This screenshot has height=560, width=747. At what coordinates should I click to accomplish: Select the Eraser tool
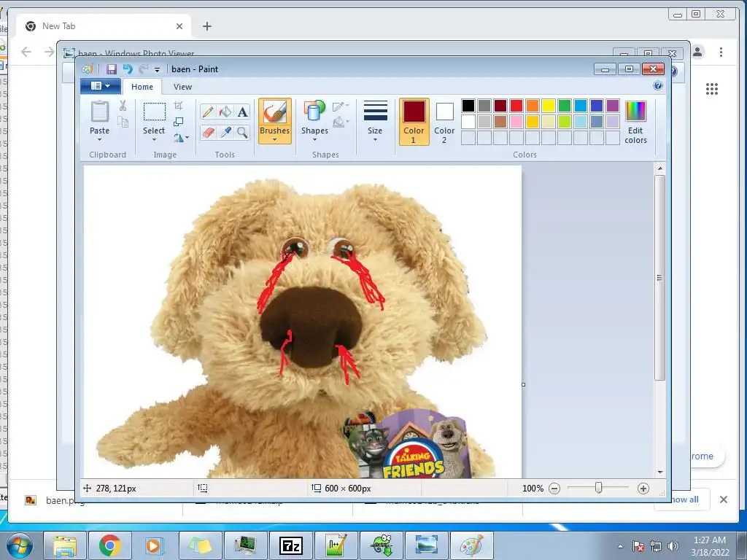[208, 132]
